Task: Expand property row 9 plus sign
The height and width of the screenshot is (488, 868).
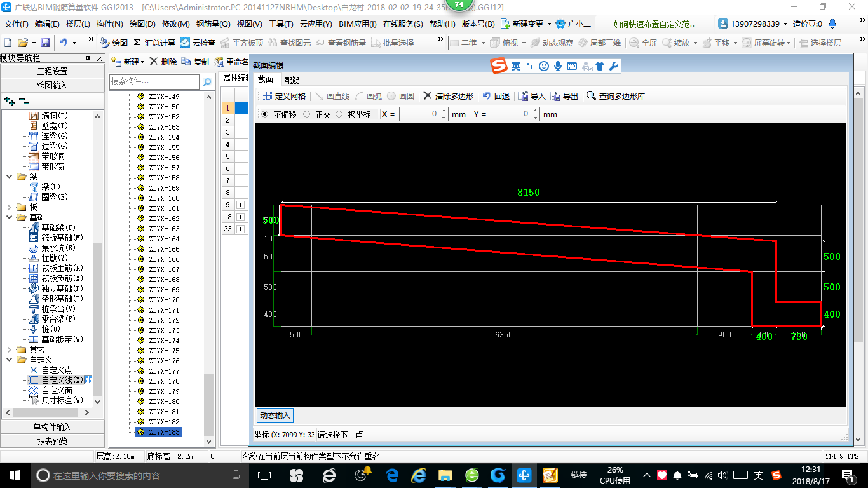Action: pos(241,205)
